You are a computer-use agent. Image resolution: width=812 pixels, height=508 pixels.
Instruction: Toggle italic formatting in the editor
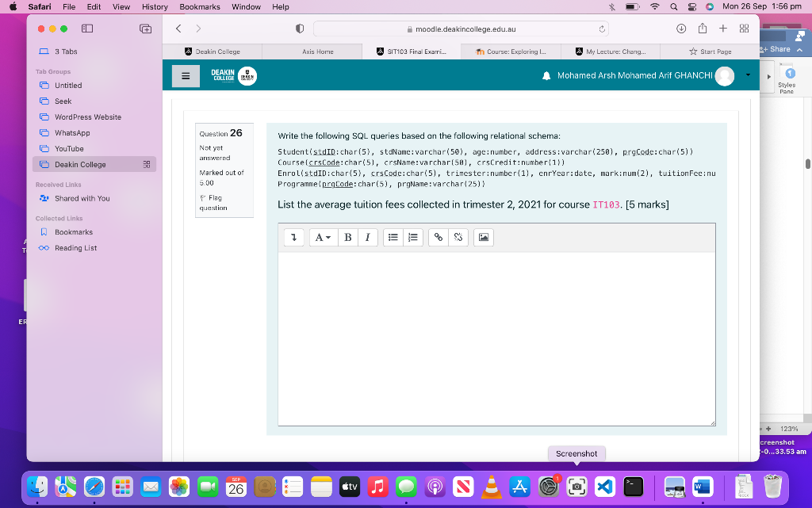[368, 238]
